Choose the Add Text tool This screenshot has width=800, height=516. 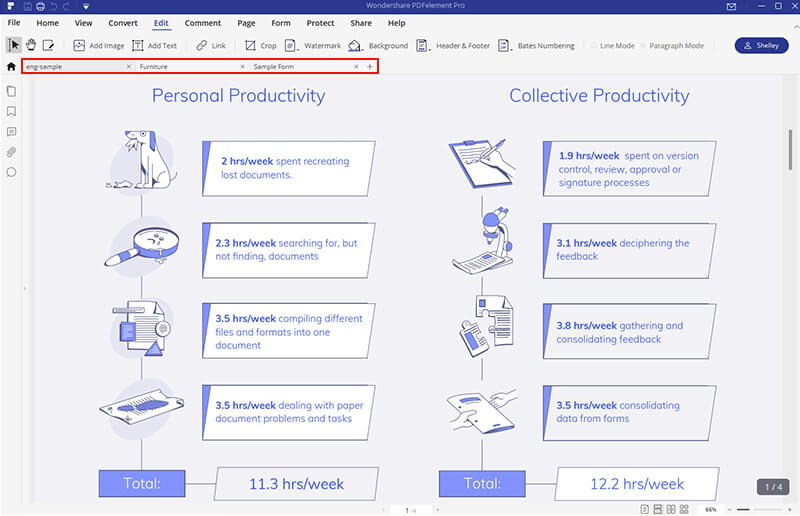coord(153,45)
